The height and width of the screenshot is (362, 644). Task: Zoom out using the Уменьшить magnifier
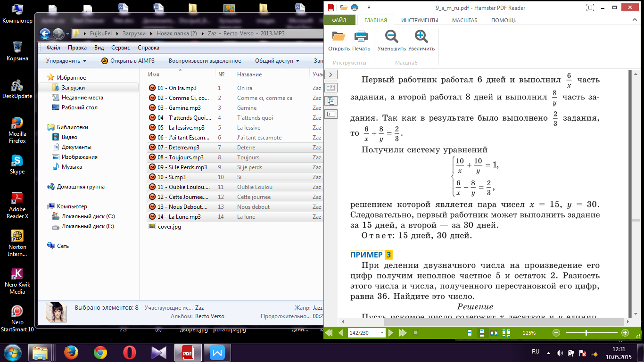391,41
